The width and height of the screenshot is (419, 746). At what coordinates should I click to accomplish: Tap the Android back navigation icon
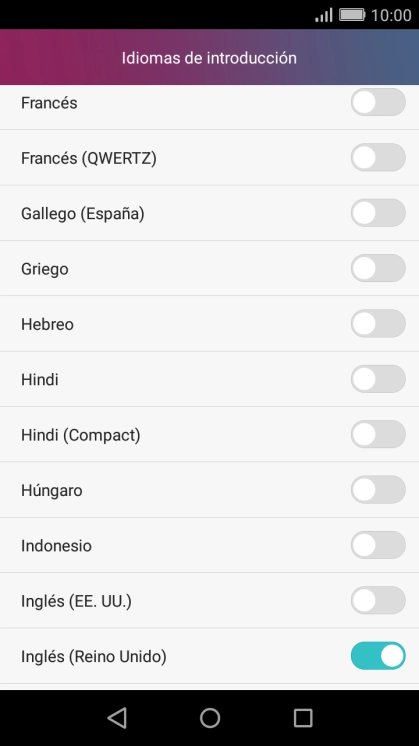[117, 717]
